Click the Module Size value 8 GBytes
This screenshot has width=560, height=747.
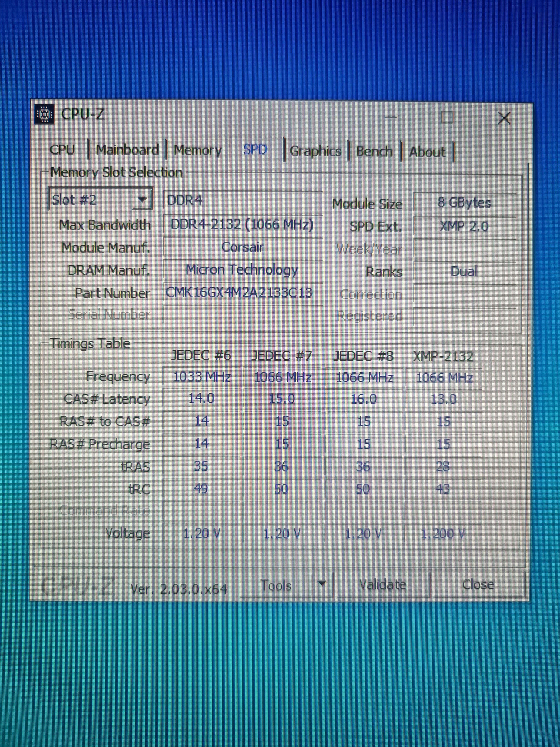pyautogui.click(x=464, y=203)
